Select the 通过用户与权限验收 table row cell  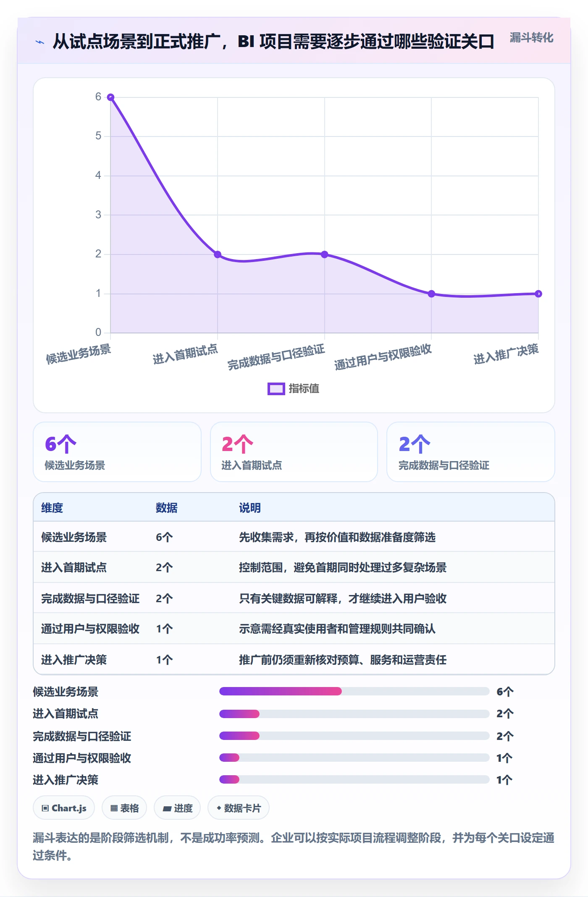tap(90, 629)
